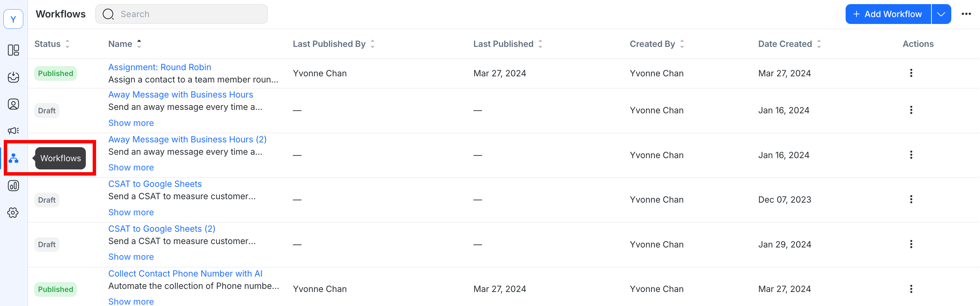Open the Inbox icon in sidebar

(x=13, y=77)
